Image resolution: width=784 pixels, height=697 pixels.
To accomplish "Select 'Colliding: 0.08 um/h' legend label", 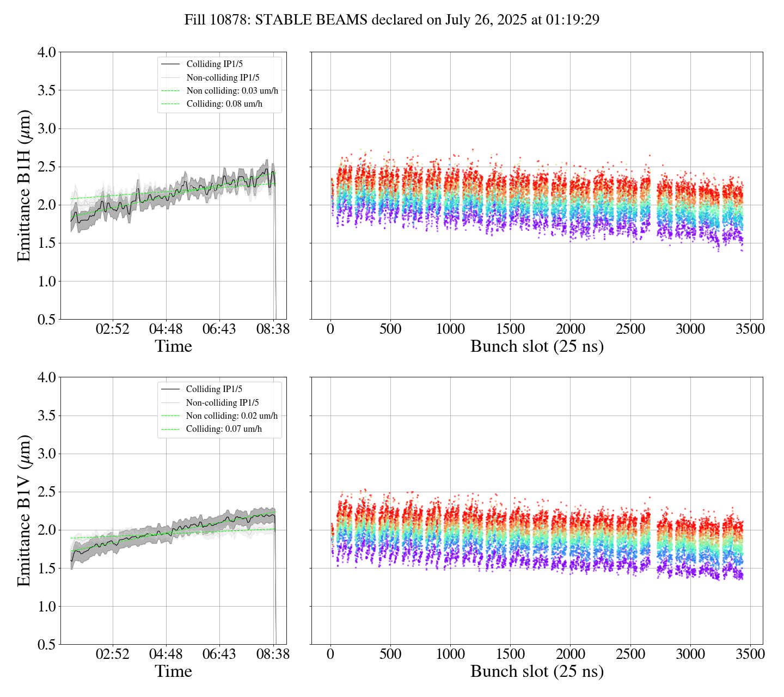I will [224, 104].
